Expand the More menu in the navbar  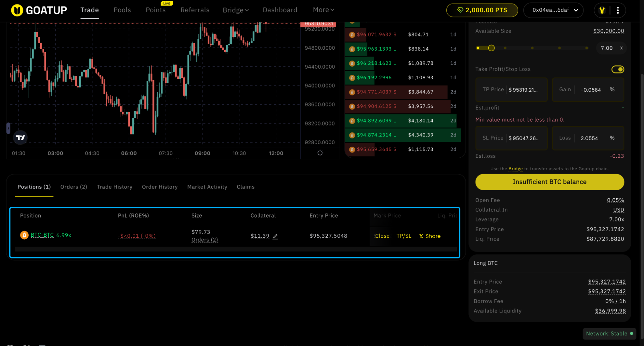tap(323, 10)
